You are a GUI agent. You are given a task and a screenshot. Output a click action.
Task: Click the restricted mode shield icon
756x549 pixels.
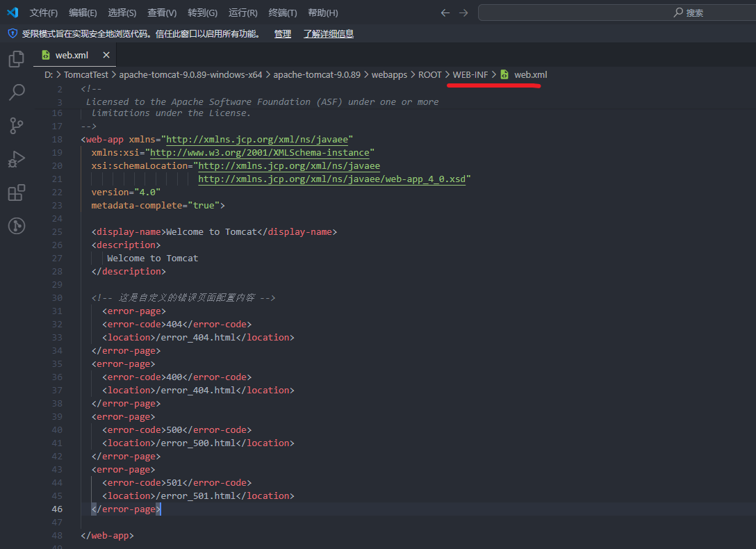coord(13,34)
